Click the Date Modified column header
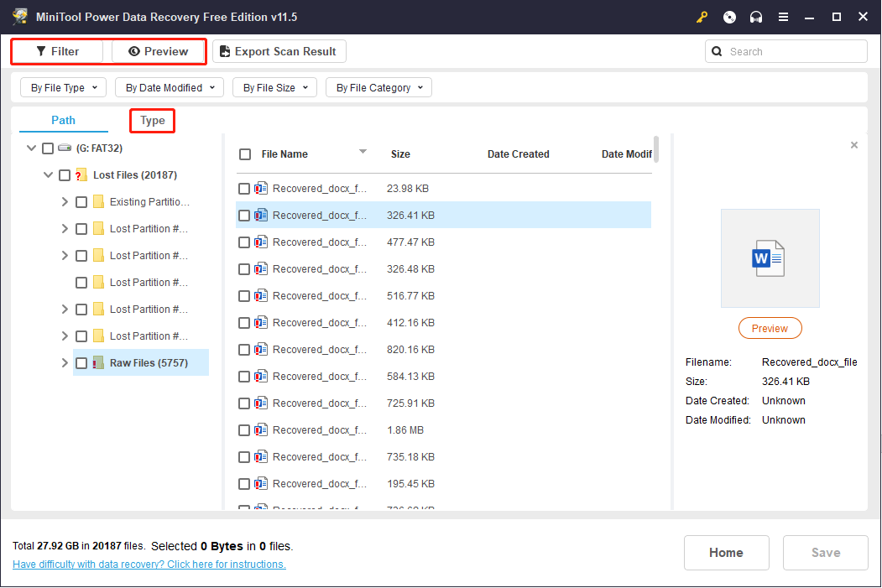 click(x=627, y=154)
